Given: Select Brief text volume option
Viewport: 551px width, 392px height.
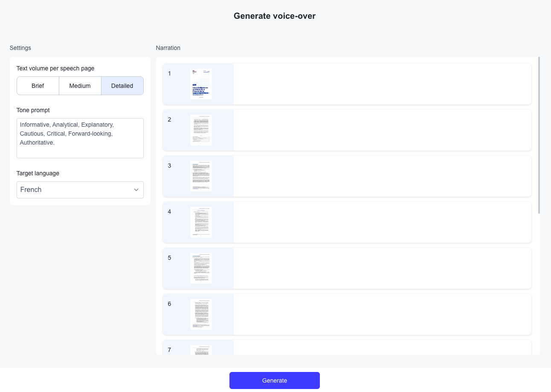Looking at the screenshot, I should pos(38,86).
